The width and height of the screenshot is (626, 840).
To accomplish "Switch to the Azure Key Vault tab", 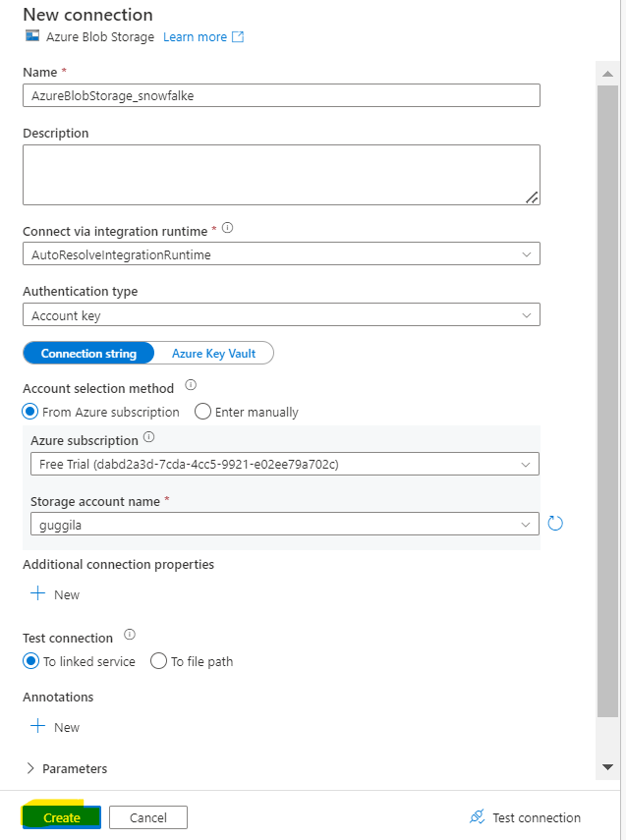I will pos(212,354).
